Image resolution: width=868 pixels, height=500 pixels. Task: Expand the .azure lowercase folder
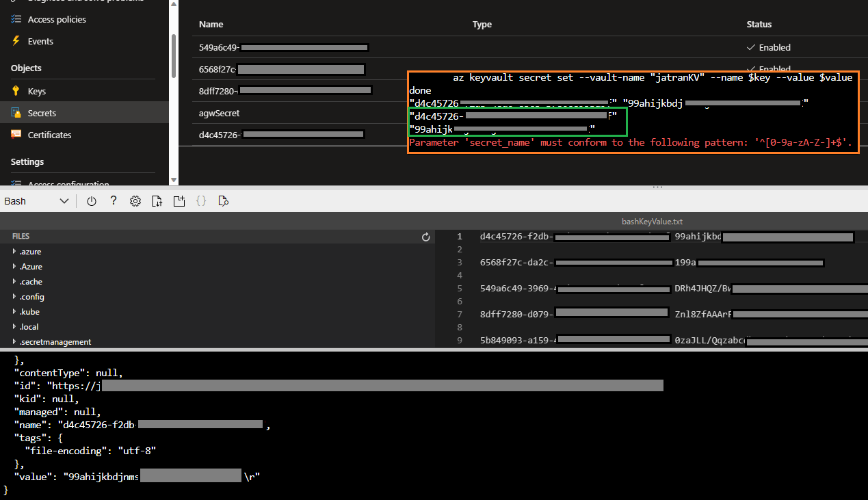[14, 252]
